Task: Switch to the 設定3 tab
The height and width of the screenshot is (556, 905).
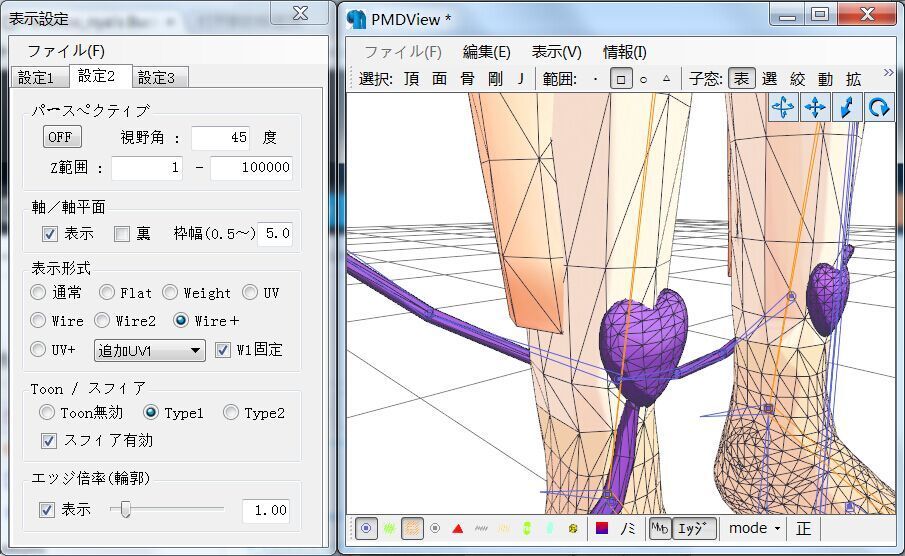Action: click(x=156, y=77)
